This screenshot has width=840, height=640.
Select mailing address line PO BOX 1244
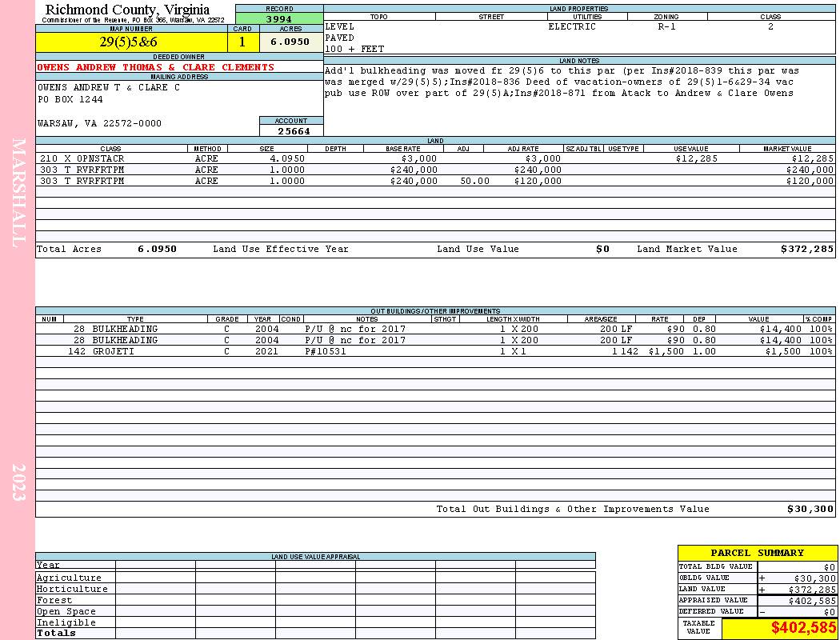click(70, 100)
